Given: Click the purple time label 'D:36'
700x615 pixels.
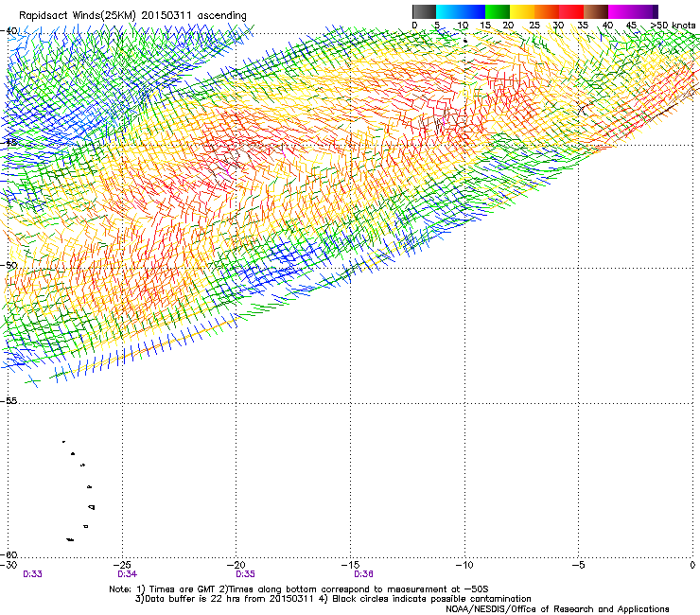Looking at the screenshot, I should coord(363,574).
